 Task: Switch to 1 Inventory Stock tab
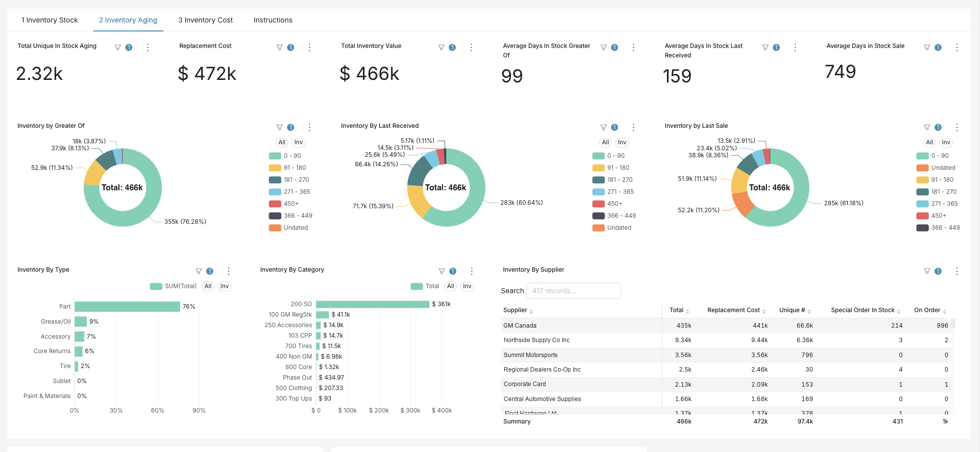coord(49,20)
